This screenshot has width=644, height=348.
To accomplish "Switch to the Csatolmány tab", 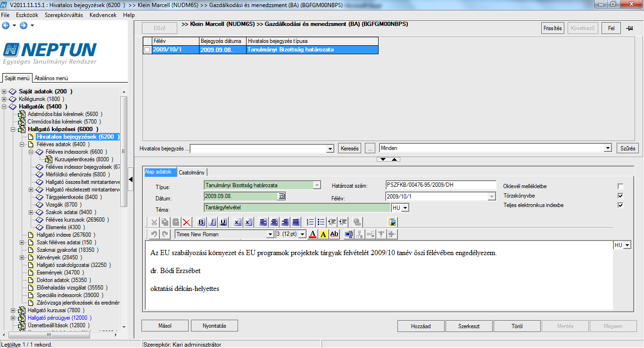I will (x=192, y=172).
